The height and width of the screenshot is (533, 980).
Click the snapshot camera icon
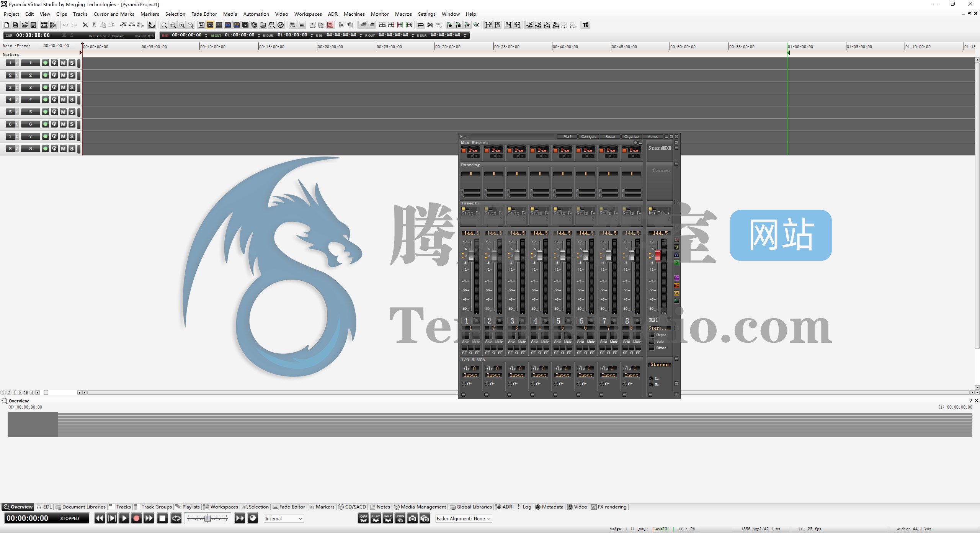coord(412,518)
